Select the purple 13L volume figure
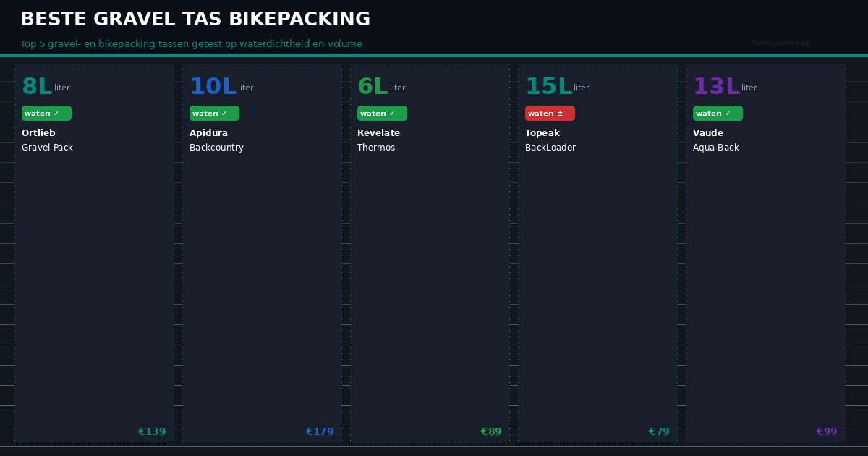868x456 pixels. click(x=716, y=87)
